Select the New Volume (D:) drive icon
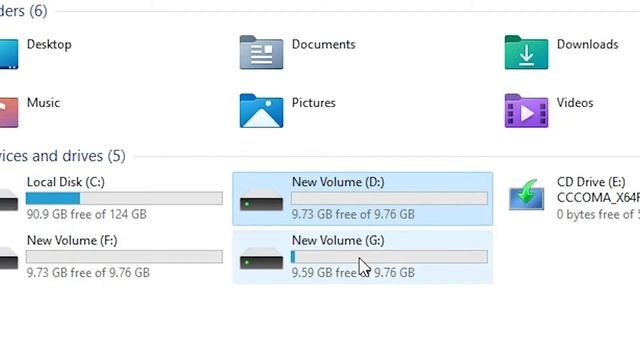Viewport: 640px width, 360px height. point(261,200)
